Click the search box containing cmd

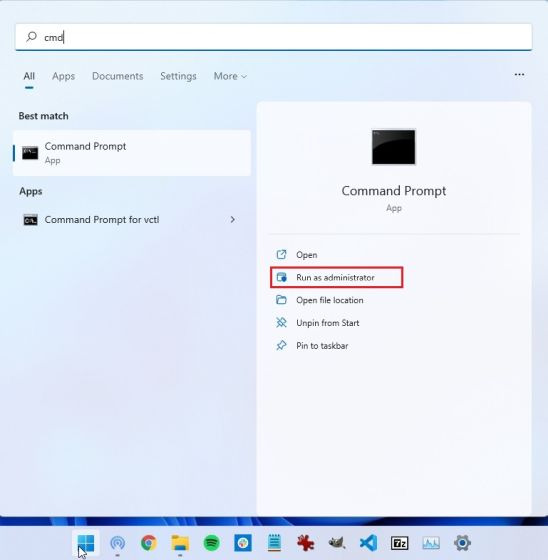click(x=274, y=37)
